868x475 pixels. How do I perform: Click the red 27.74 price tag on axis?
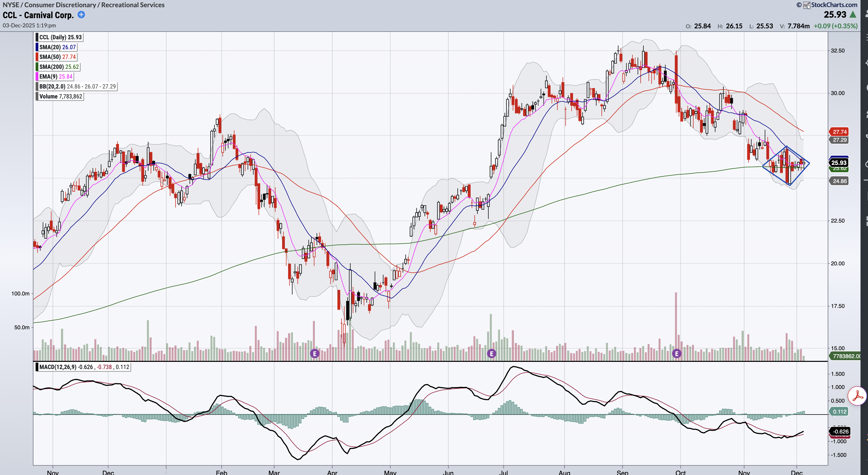point(839,132)
